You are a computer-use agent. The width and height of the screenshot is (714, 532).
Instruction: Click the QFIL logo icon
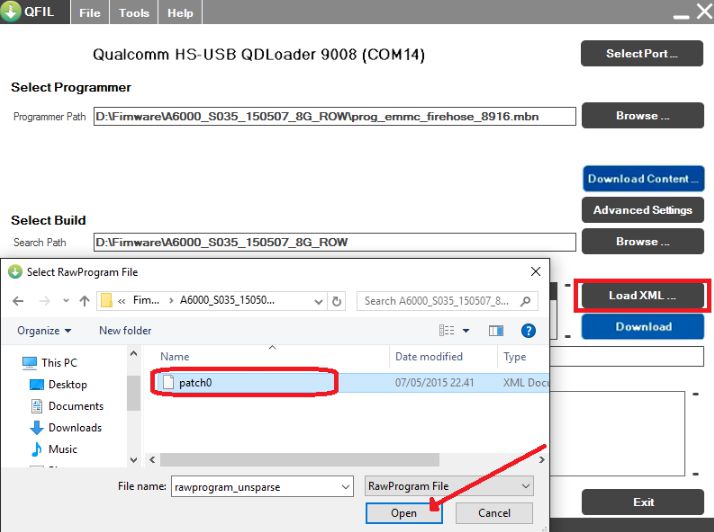pyautogui.click(x=10, y=11)
